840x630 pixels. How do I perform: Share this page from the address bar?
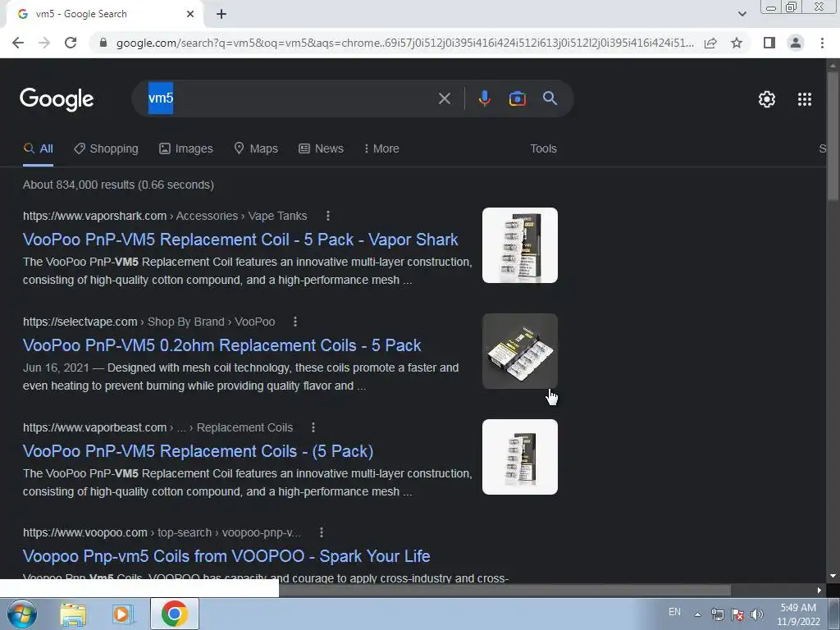[710, 43]
